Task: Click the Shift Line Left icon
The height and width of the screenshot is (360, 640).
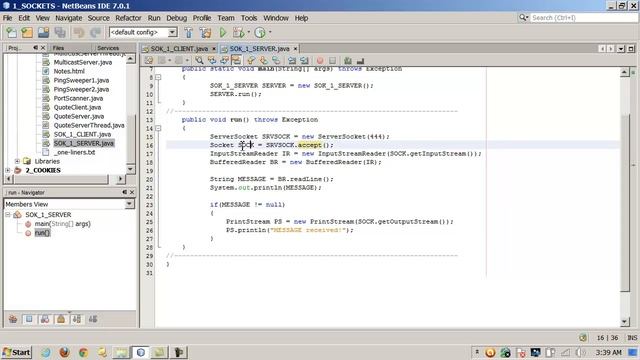Action: click(x=292, y=61)
